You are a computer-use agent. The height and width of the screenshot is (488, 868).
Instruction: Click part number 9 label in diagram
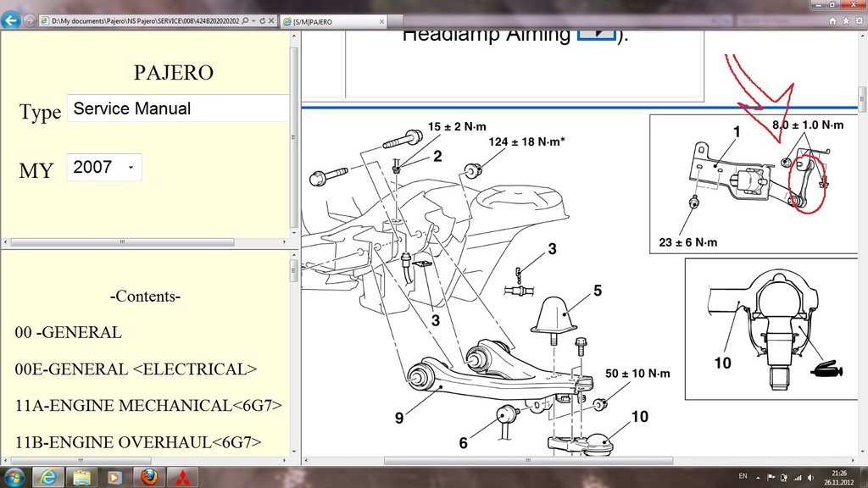[x=399, y=419]
